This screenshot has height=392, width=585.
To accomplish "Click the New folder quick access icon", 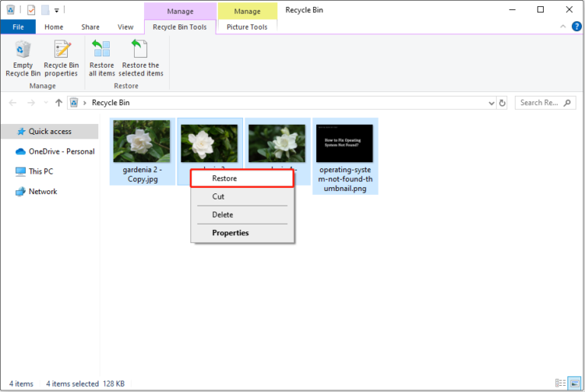I will click(45, 10).
